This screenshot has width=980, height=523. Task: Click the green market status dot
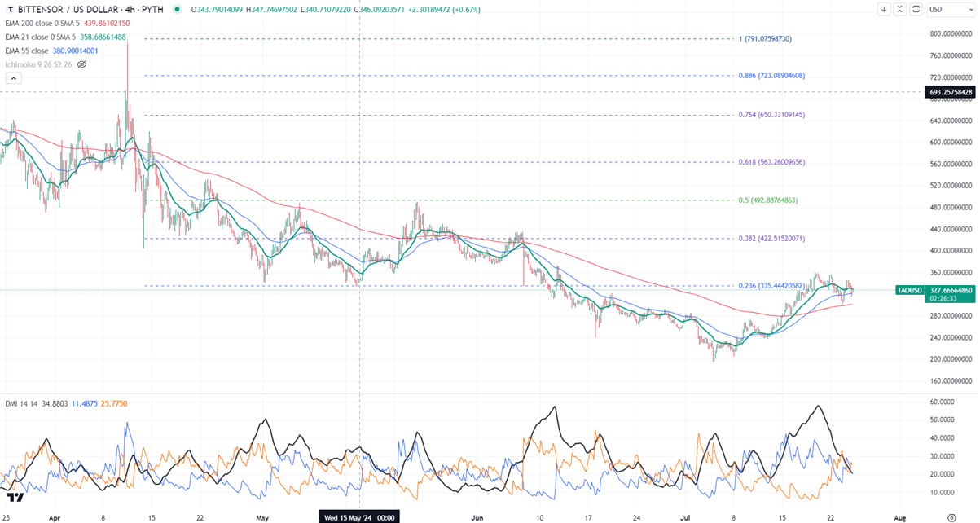click(x=178, y=10)
